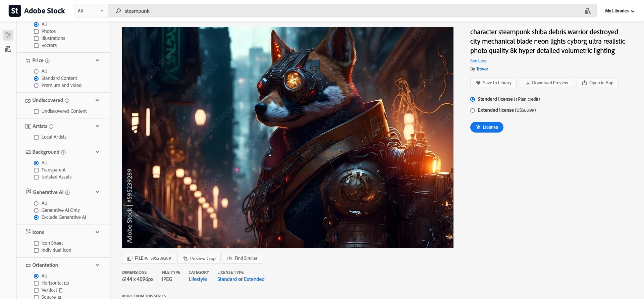Enable Undiscovered Content checkbox

(x=36, y=111)
